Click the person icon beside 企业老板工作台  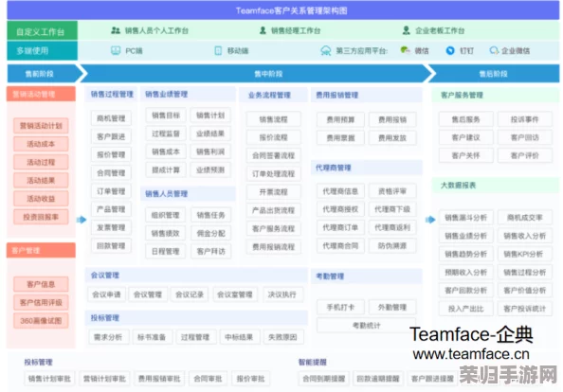(406, 30)
